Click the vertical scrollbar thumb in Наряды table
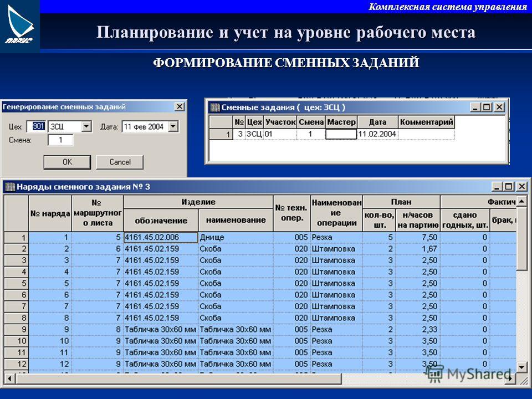 tap(521, 239)
